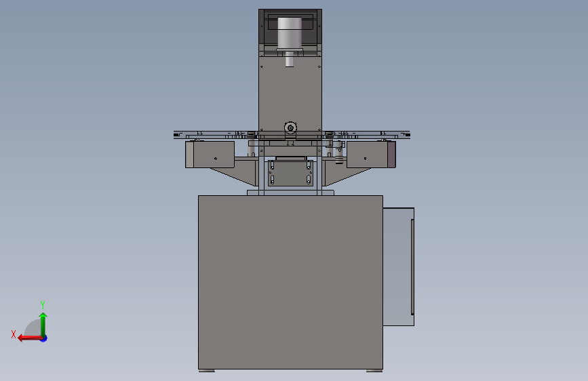Click the green Y axis arrow of the triad

[x=43, y=324]
